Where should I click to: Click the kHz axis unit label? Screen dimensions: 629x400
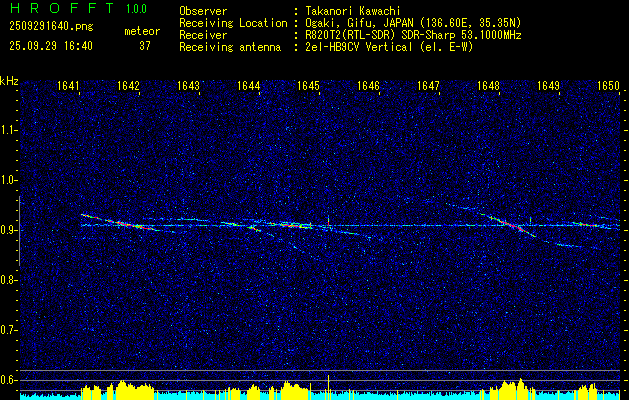tap(9, 81)
